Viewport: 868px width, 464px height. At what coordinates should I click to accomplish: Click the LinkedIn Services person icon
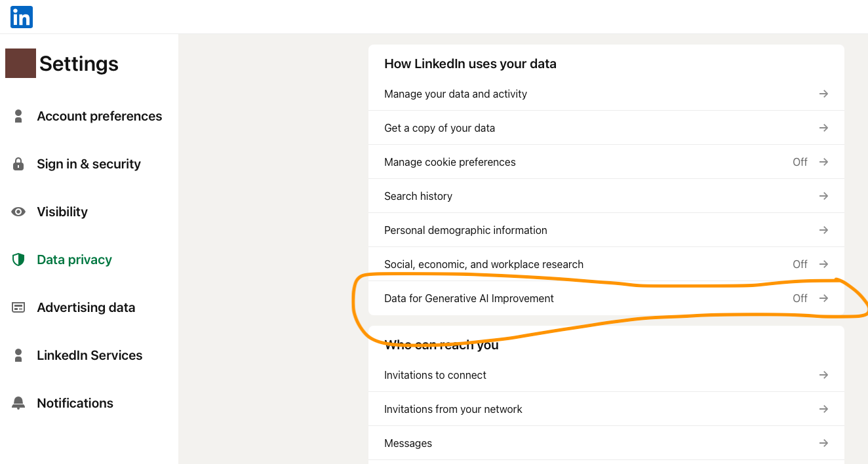[x=18, y=355]
